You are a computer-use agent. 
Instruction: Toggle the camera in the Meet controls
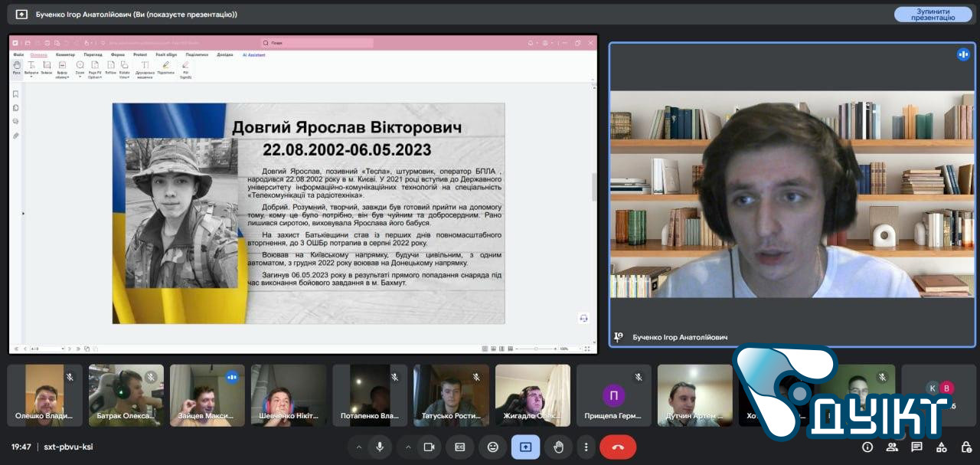[x=429, y=447]
